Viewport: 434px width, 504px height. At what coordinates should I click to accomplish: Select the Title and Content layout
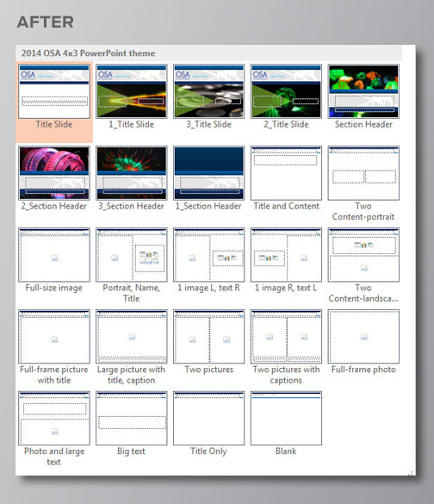[286, 173]
